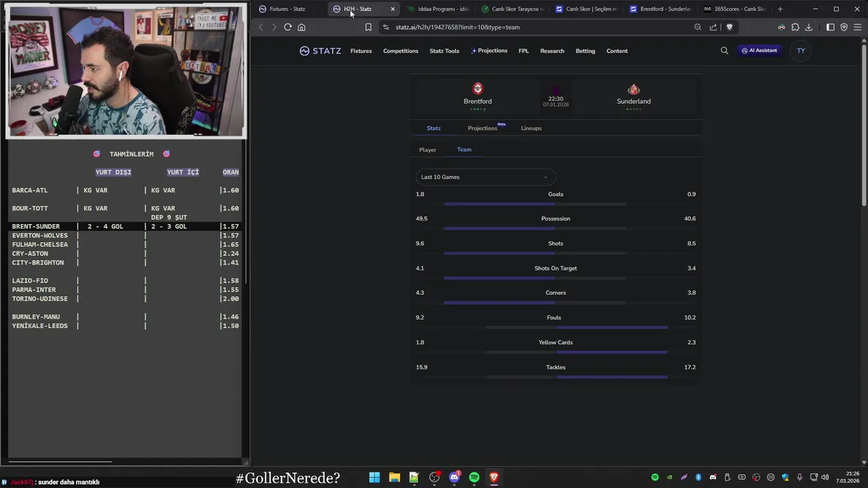Open Projections in the top navigation

tap(489, 51)
